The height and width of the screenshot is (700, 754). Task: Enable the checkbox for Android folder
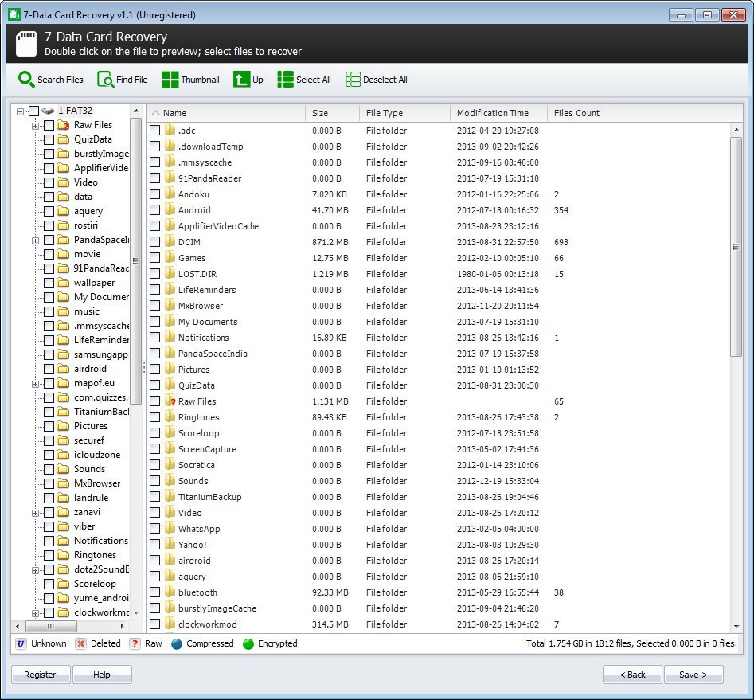click(154, 210)
